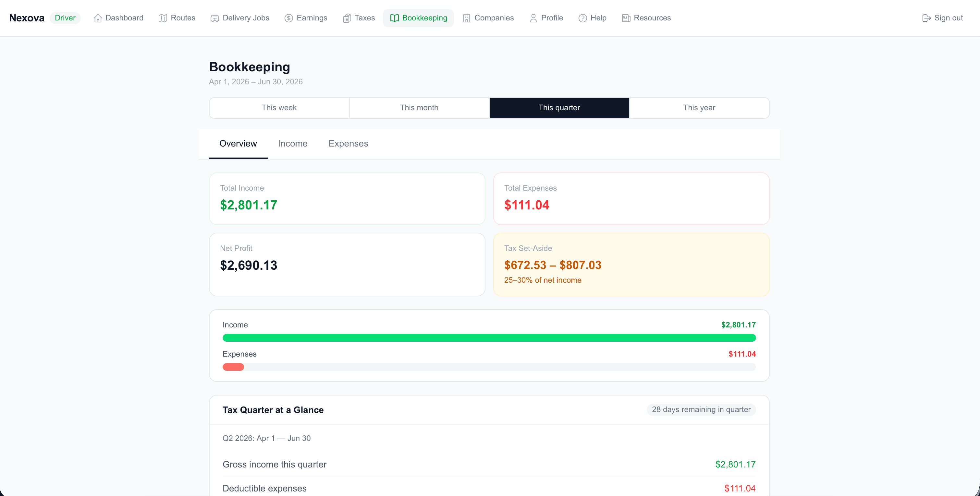Click the Help question-mark icon

(x=583, y=18)
